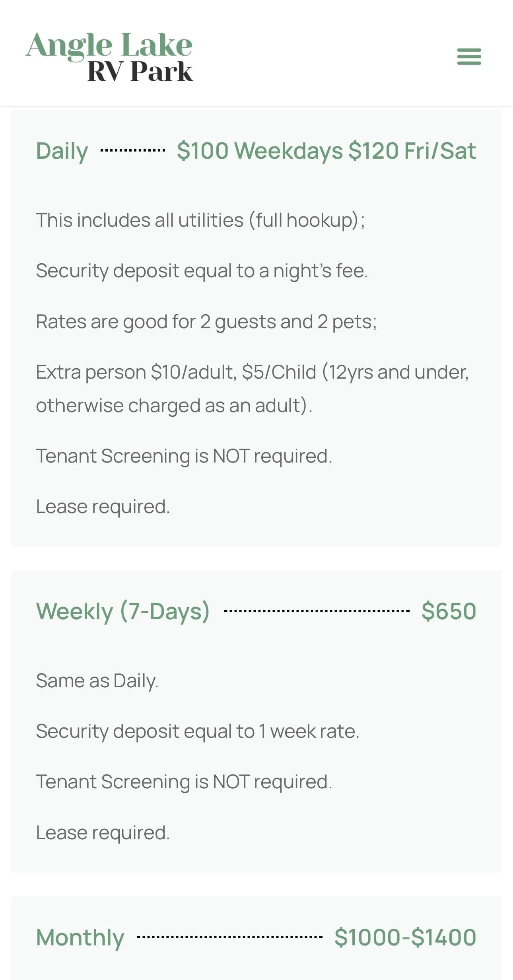Click the full hookup utilities line

pos(200,220)
